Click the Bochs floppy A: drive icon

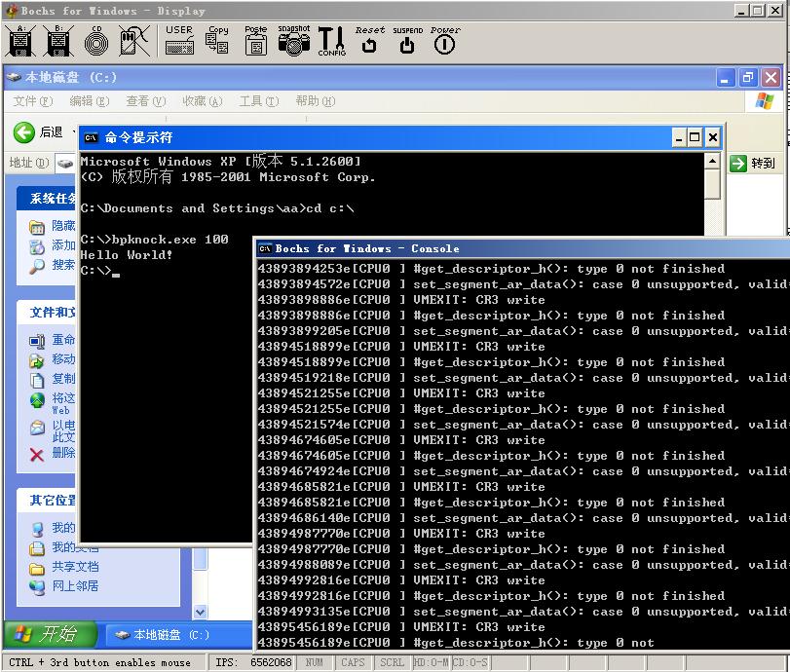[20, 41]
